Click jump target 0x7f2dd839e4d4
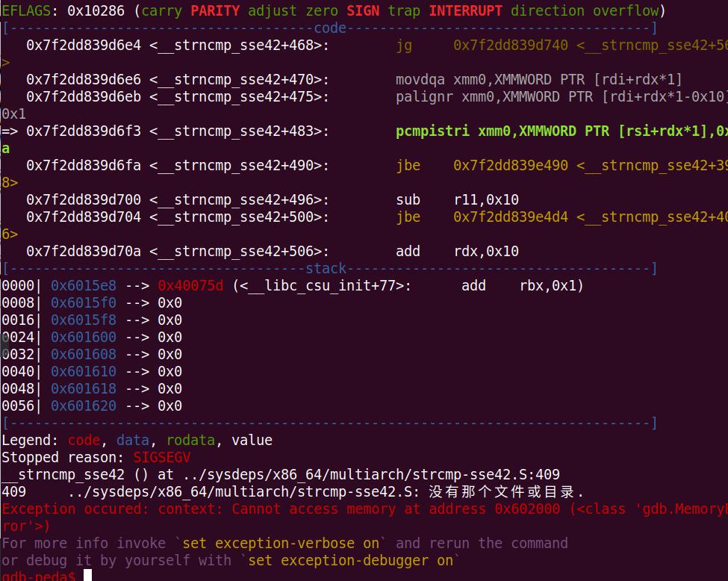728x581 pixels. pyautogui.click(x=511, y=217)
